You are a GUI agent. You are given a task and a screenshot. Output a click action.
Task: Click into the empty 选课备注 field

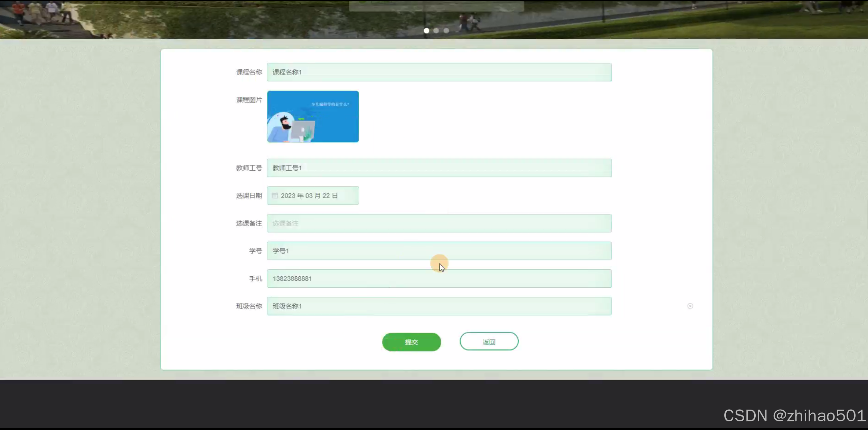coord(439,223)
